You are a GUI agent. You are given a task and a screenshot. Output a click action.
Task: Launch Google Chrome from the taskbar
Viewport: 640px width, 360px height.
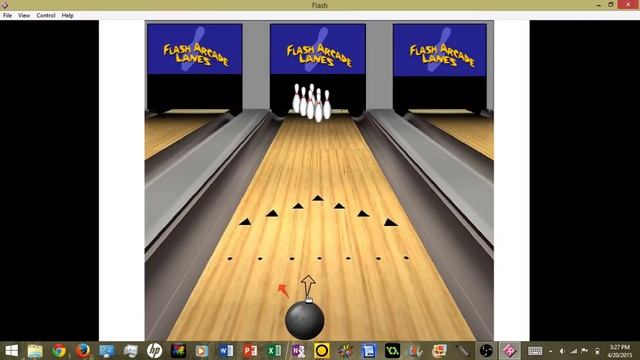[59, 351]
